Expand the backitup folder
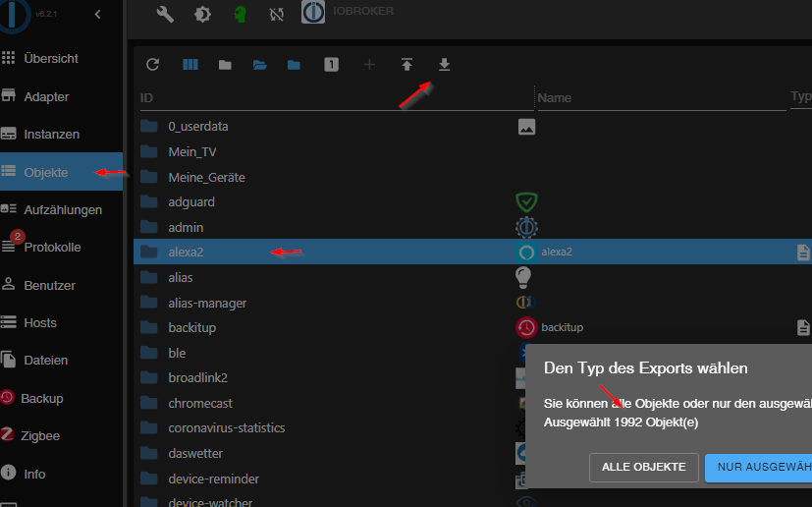 pyautogui.click(x=149, y=327)
